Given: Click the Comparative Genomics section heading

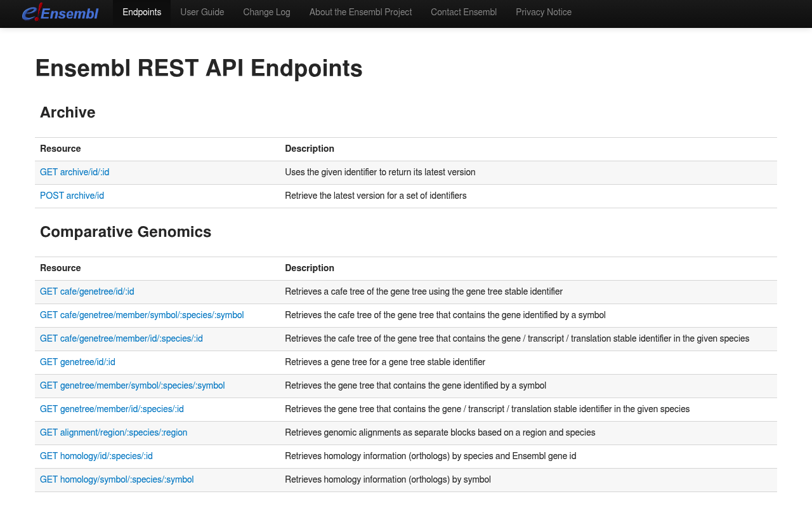Looking at the screenshot, I should click(126, 232).
